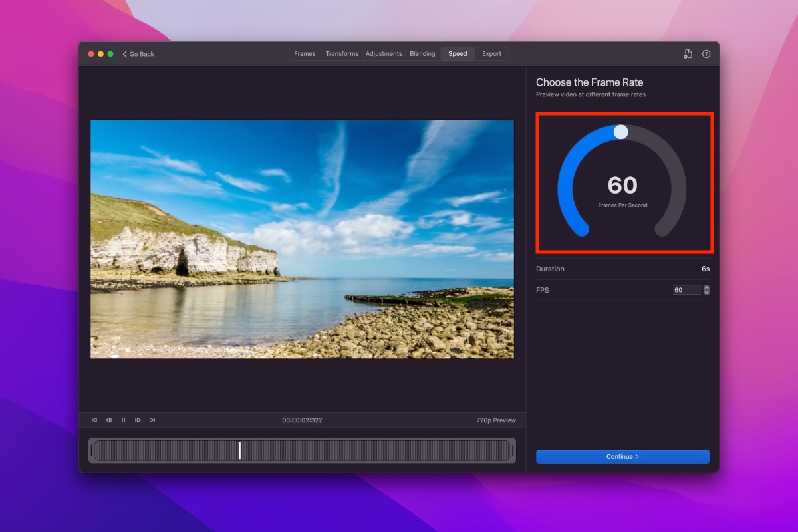Step forward one frame
The height and width of the screenshot is (532, 798).
click(x=138, y=420)
